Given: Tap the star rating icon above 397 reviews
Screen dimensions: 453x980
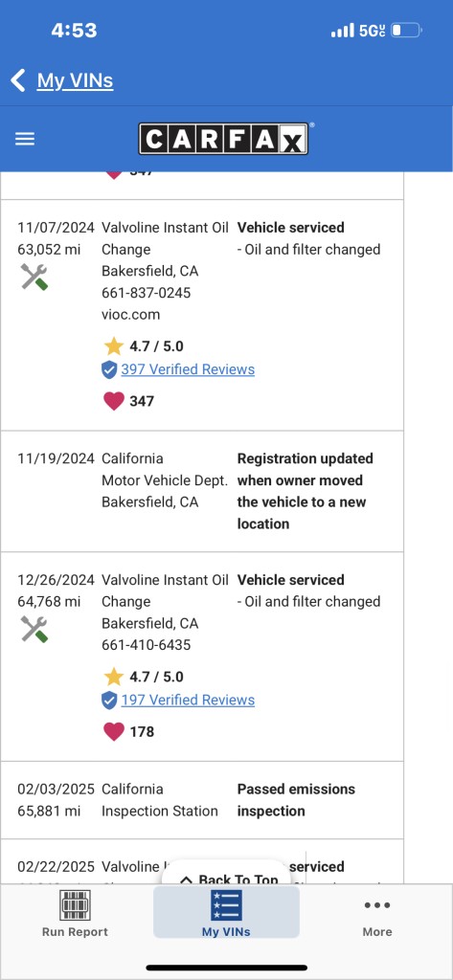Looking at the screenshot, I should pyautogui.click(x=114, y=345).
